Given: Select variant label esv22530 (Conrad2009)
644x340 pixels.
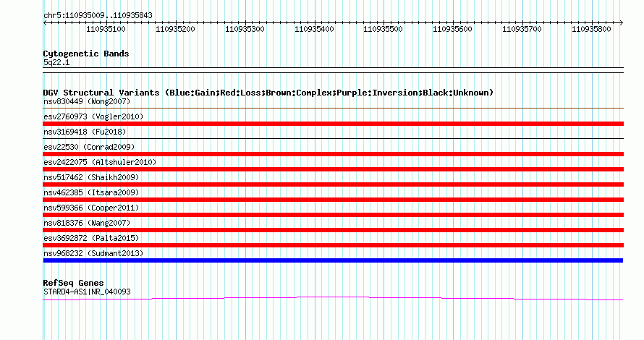Looking at the screenshot, I should click(x=89, y=147).
